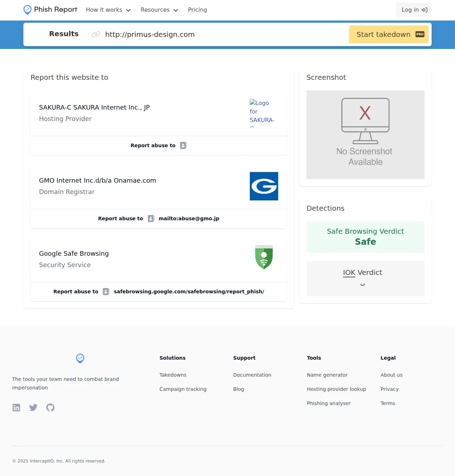The image size is (455, 476).
Task: Open the Privacy page
Action: click(389, 389)
